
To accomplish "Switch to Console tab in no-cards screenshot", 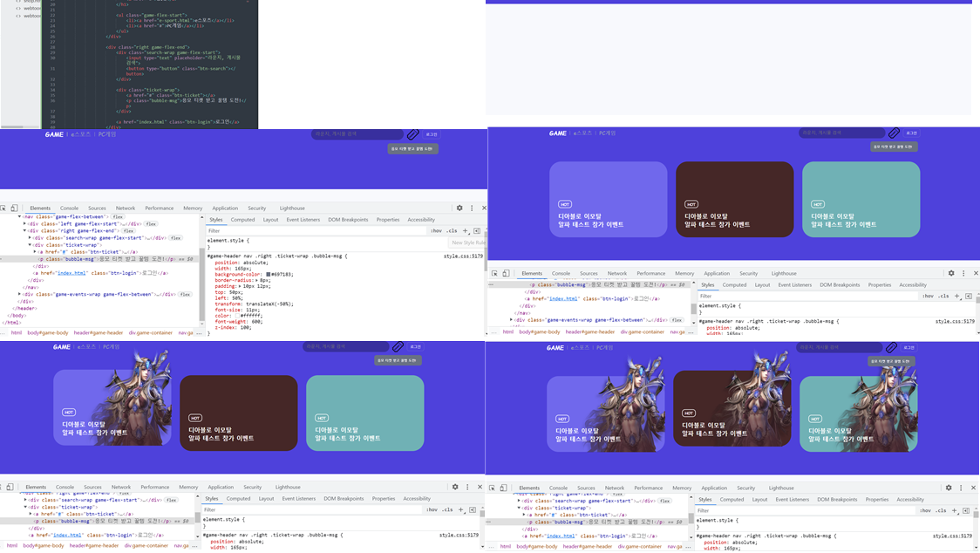I will click(70, 208).
